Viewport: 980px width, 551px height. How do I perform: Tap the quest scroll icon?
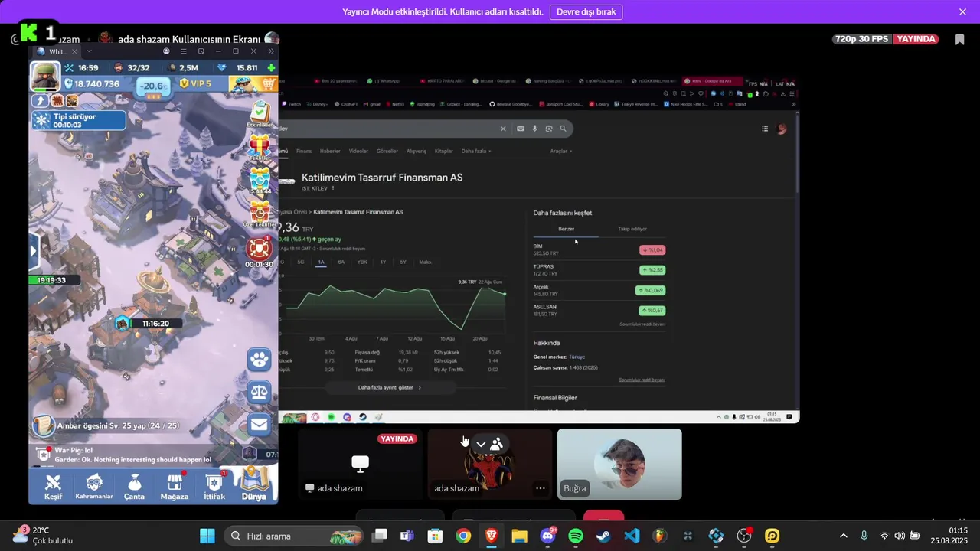43,425
